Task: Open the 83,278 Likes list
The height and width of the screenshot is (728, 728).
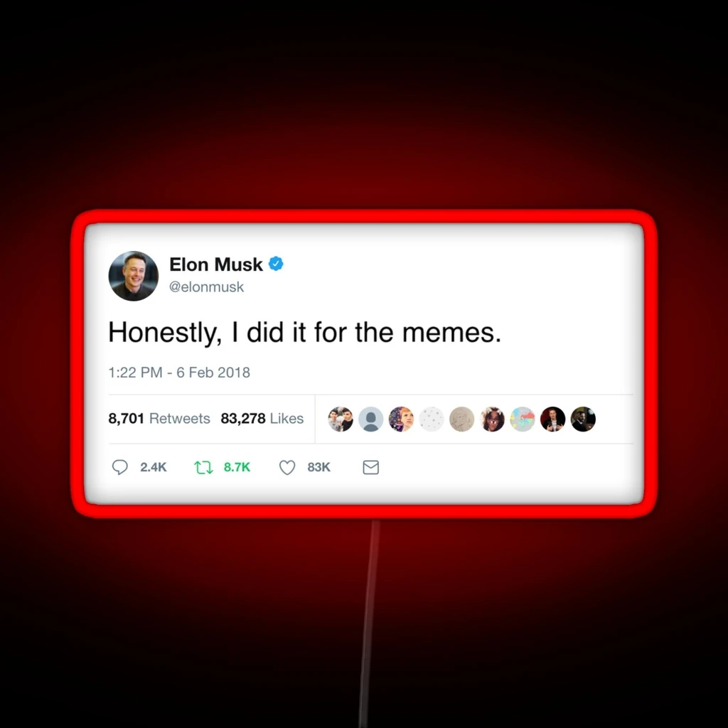Action: 262,418
